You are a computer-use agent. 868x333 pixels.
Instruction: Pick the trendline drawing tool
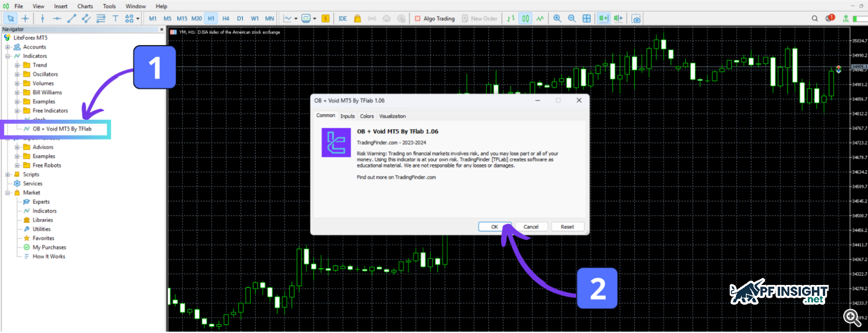(x=72, y=19)
